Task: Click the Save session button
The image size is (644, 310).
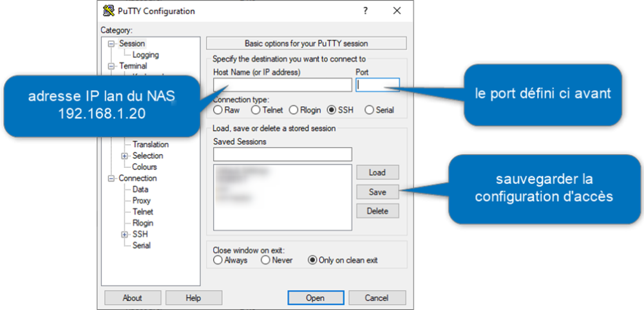Action: [377, 192]
